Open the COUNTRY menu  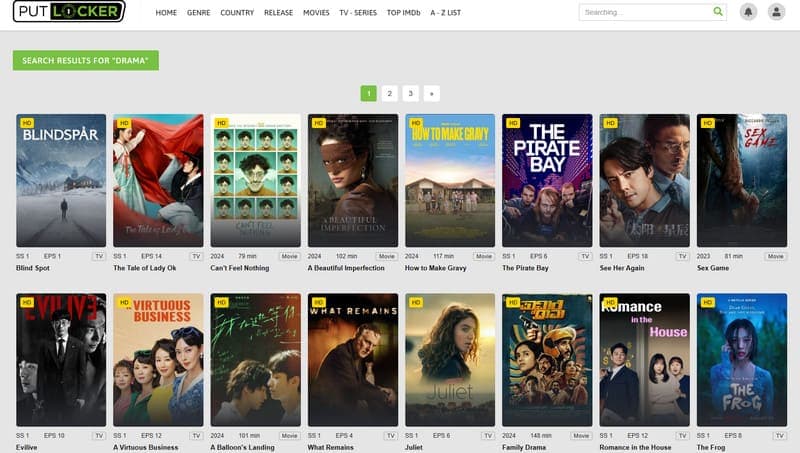[x=237, y=13]
